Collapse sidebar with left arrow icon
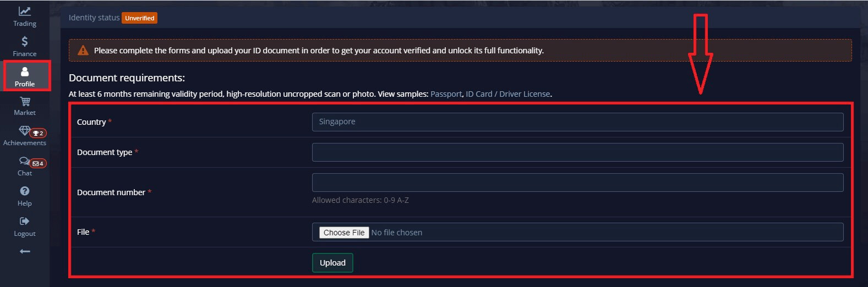Image resolution: width=868 pixels, height=287 pixels. click(x=25, y=251)
